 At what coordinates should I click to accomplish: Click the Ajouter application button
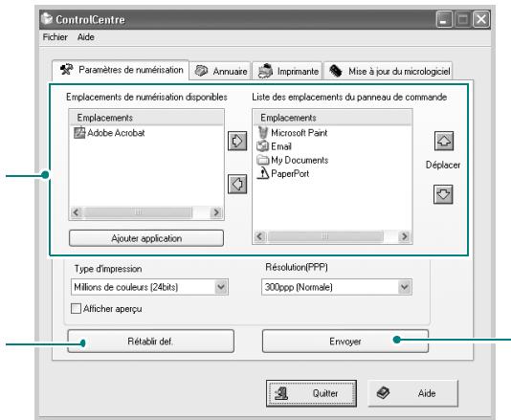point(146,238)
